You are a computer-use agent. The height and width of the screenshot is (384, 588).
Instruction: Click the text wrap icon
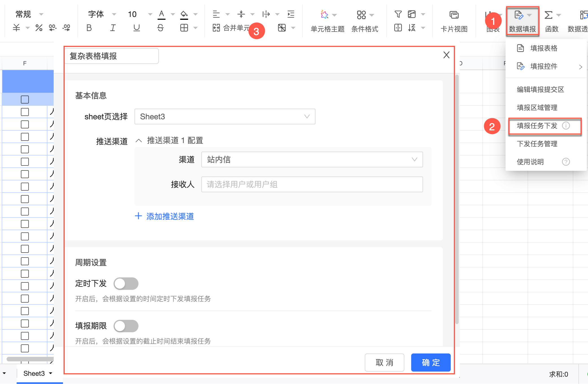pyautogui.click(x=266, y=14)
